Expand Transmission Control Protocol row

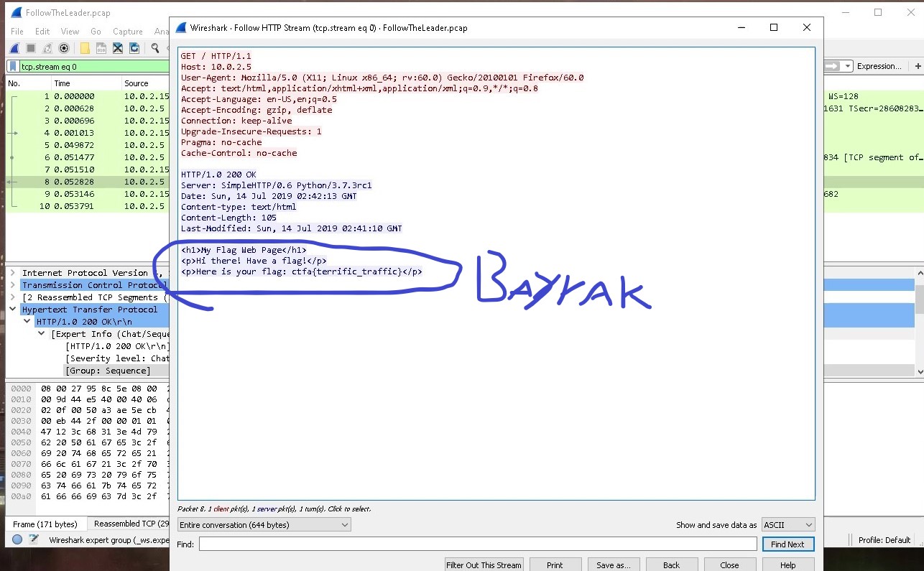tap(12, 285)
